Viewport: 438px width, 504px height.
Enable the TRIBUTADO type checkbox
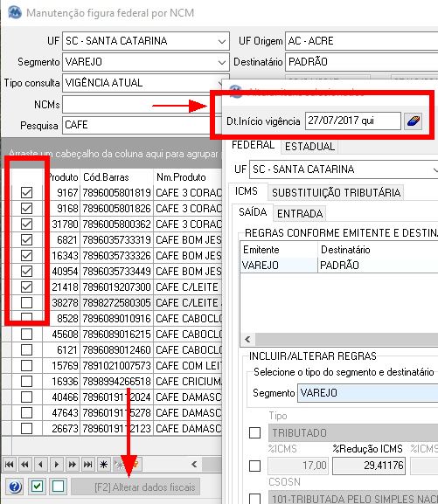point(255,432)
